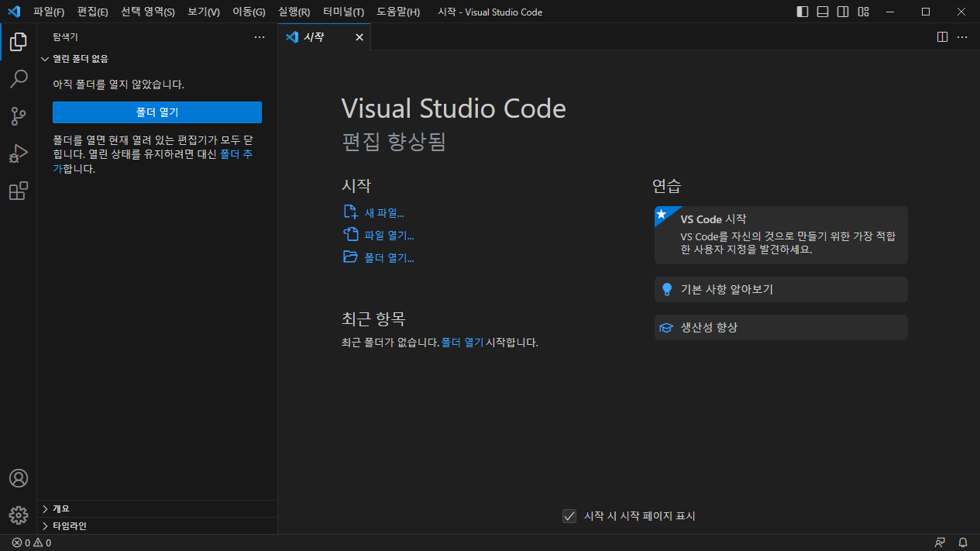The height and width of the screenshot is (551, 980).
Task: Click the open file icon beside 파일 열기
Action: coord(350,235)
